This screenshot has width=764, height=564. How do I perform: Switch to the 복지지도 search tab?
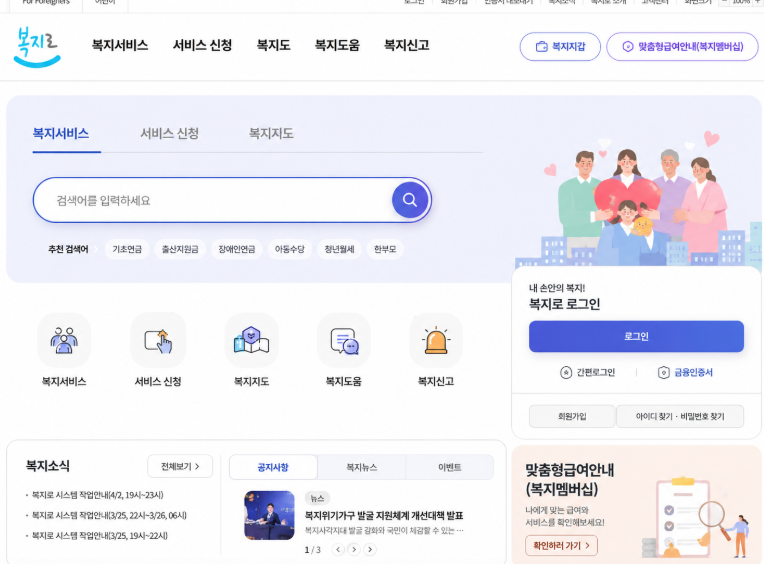click(x=271, y=133)
